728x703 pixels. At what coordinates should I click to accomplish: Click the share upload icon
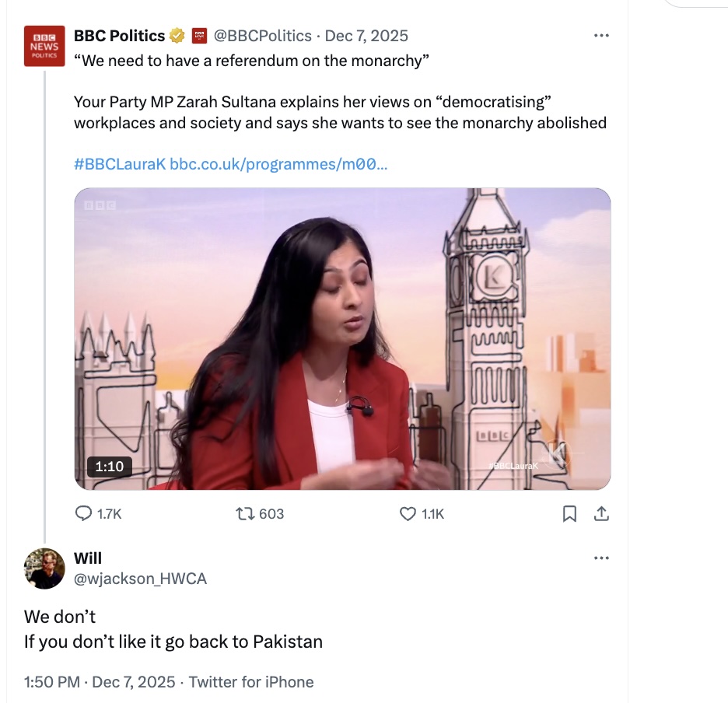[601, 513]
